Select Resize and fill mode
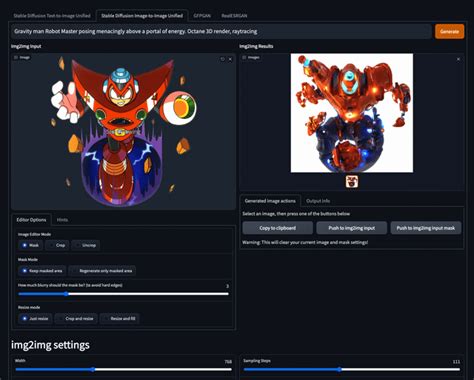Viewport: 474px width, 380px height. (120, 318)
